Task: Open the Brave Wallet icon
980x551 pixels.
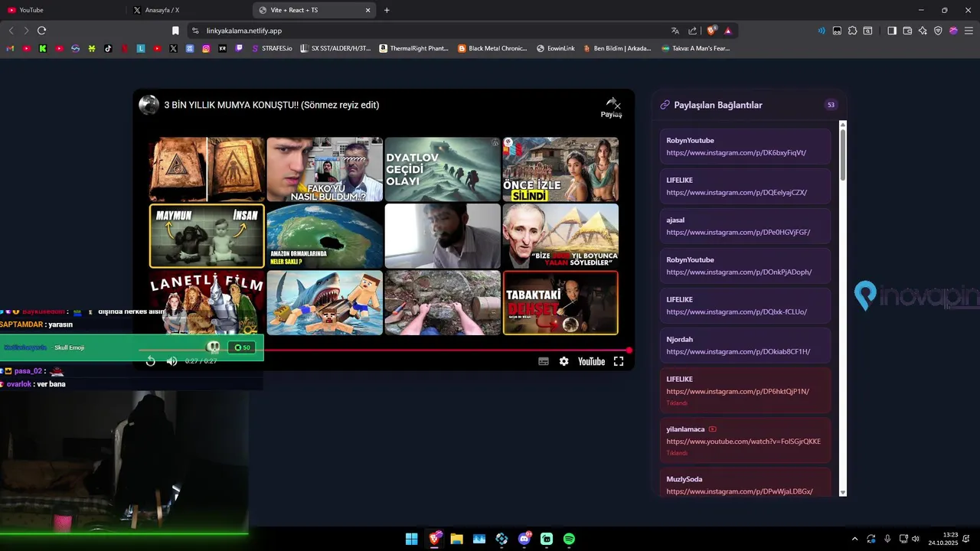Action: point(907,31)
